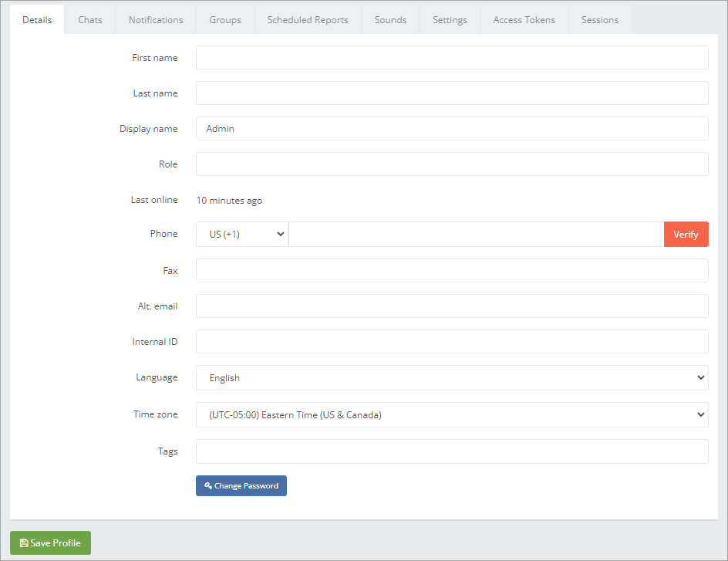The height and width of the screenshot is (561, 728).
Task: Switch to the Chats tab
Action: (x=90, y=20)
